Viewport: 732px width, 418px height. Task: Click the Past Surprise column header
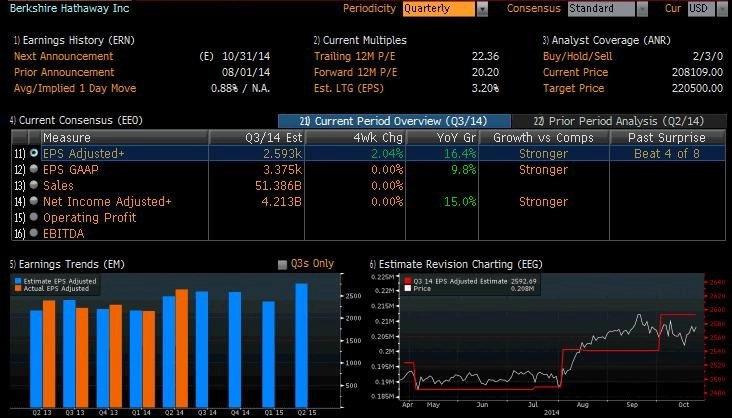[x=668, y=137]
